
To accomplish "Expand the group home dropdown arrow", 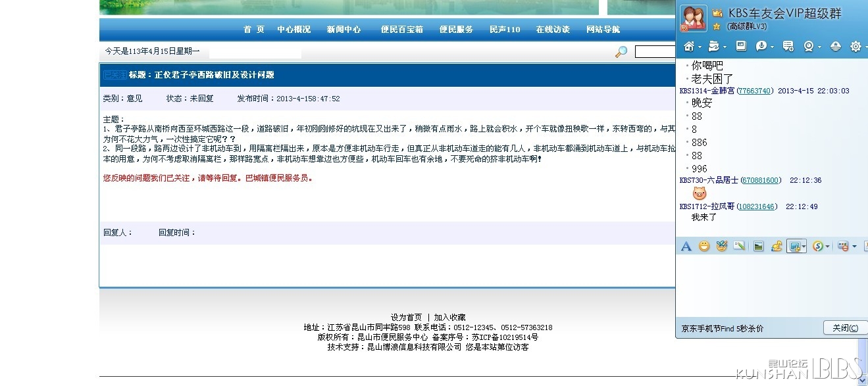I will tap(699, 47).
